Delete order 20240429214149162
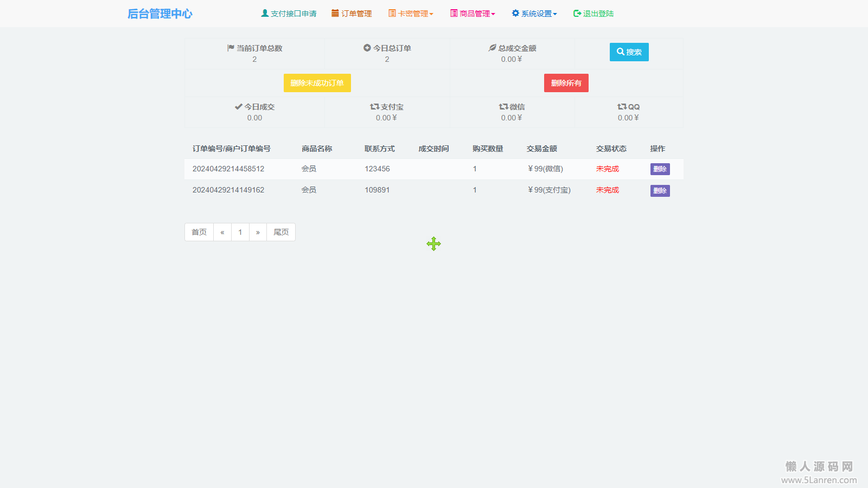 coord(660,191)
